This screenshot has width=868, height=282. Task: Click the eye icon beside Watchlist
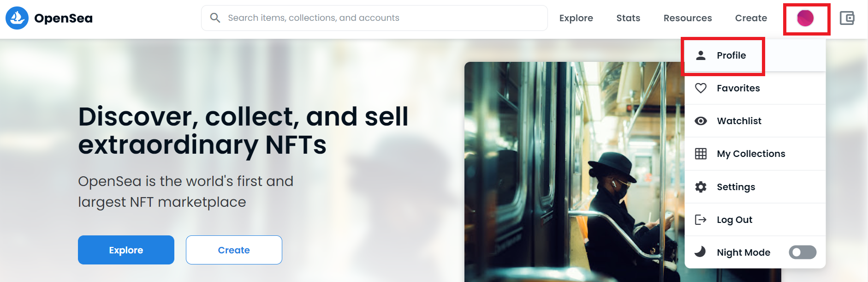click(x=701, y=121)
